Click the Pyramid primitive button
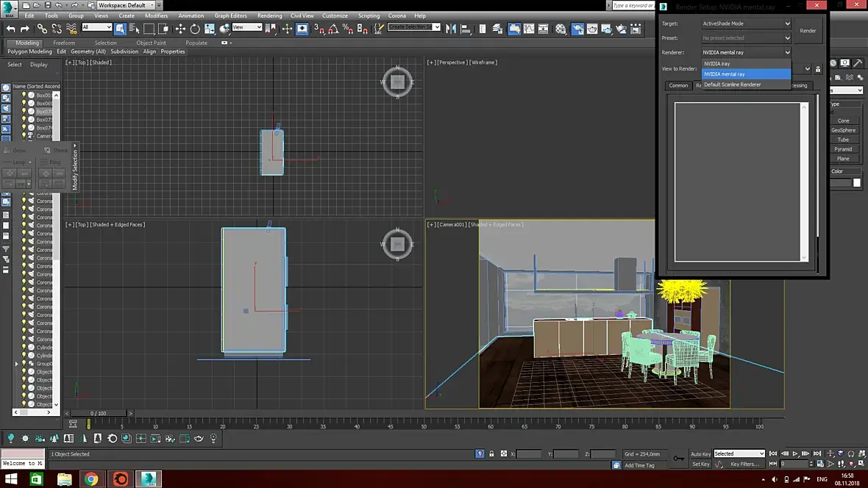868x488 pixels. (x=843, y=149)
